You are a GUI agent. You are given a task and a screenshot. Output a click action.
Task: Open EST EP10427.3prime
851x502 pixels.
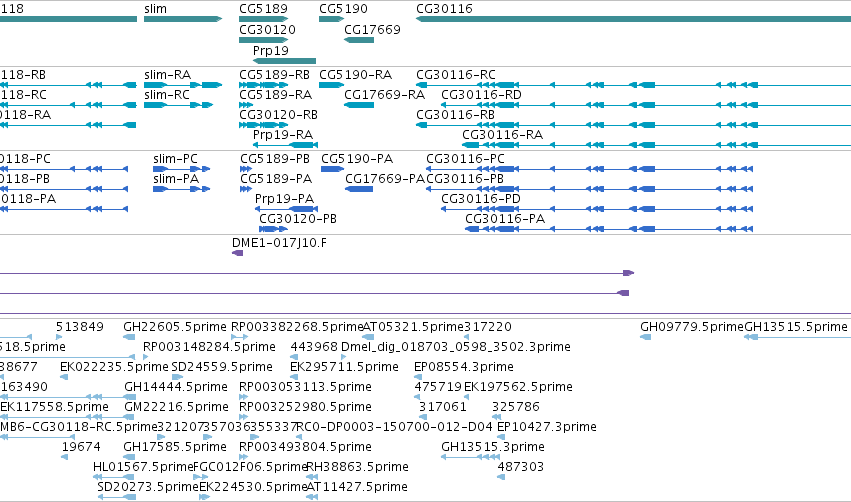[547, 428]
